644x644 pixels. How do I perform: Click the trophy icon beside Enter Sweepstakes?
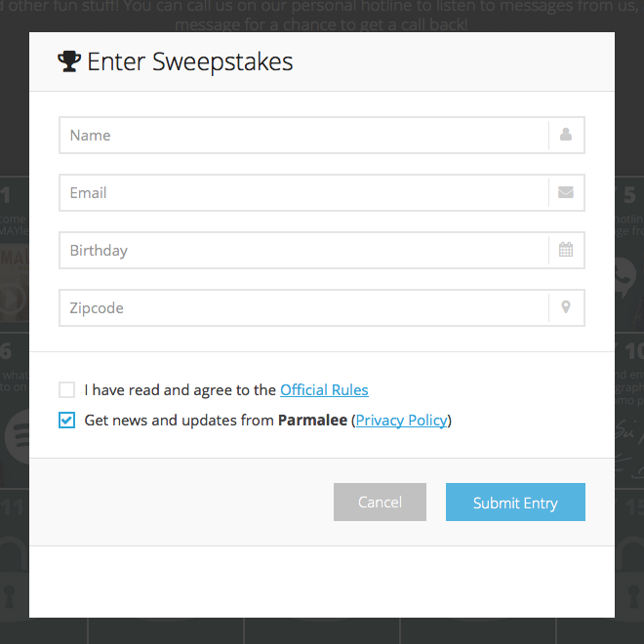click(69, 61)
